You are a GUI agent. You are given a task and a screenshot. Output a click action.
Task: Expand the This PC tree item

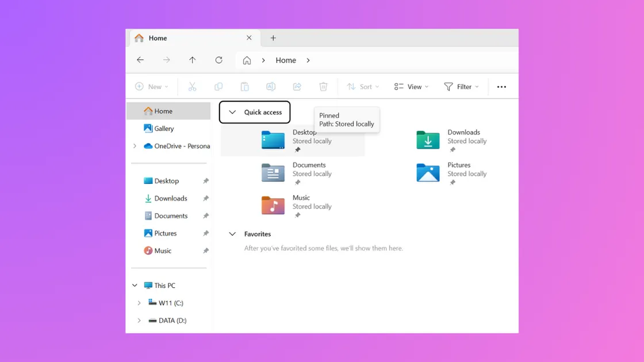click(x=135, y=285)
